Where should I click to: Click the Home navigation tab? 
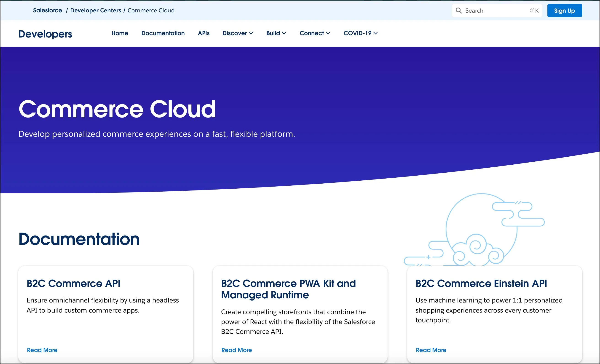click(x=119, y=33)
